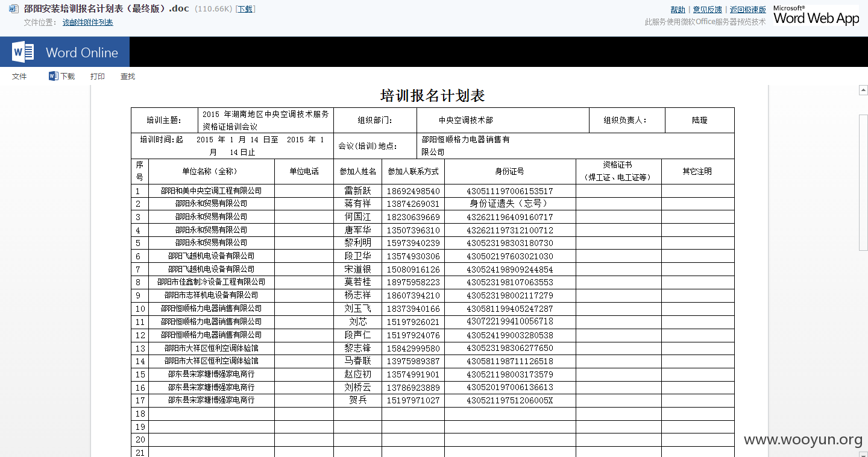The height and width of the screenshot is (457, 868).
Task: Select the cell 邵阳市志祥机电设备有限公司
Action: coord(211,295)
